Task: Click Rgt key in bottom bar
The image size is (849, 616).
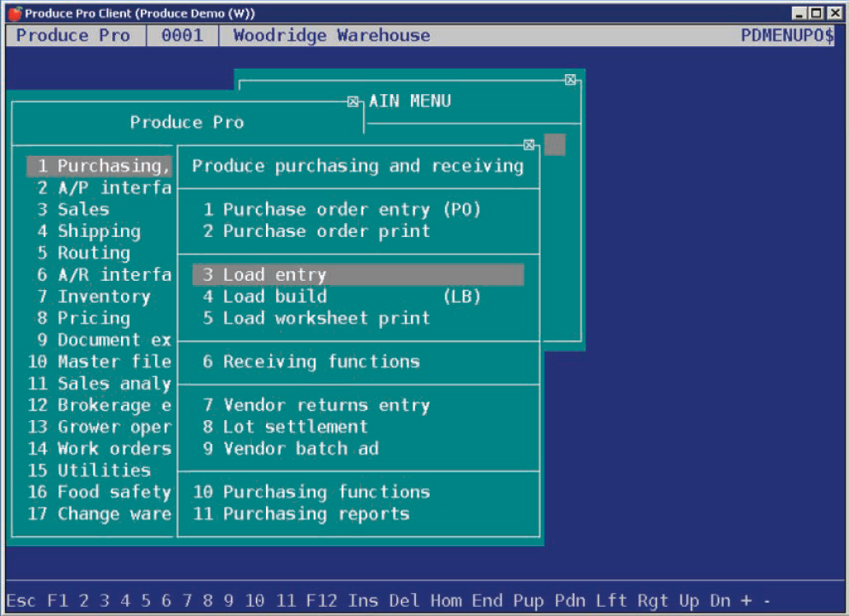Action: tap(653, 600)
